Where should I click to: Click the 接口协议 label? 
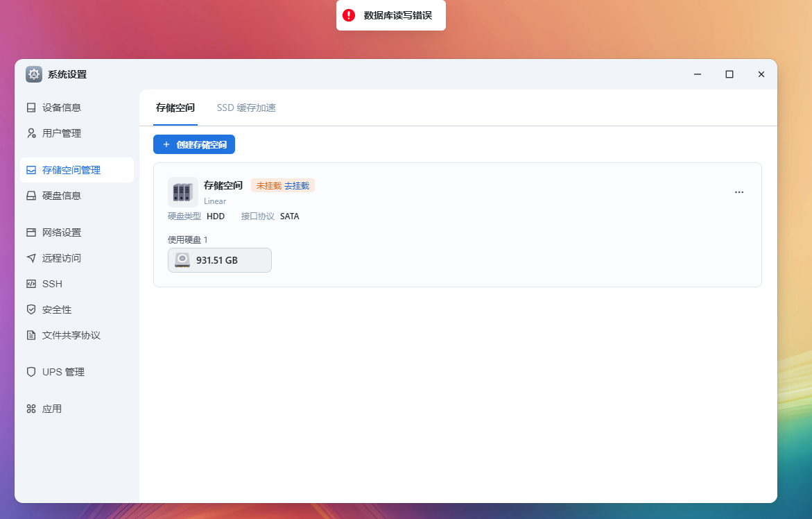(257, 216)
